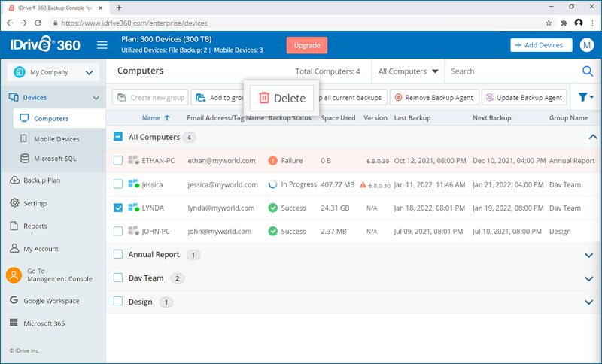Open Reports in the sidebar
The image size is (602, 364).
tap(35, 226)
